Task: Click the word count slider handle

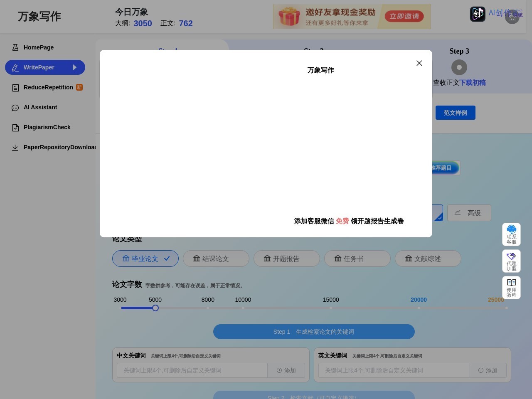Action: [155, 308]
